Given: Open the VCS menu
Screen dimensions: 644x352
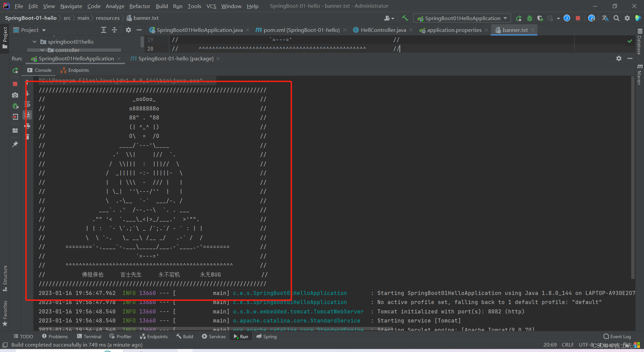Looking at the screenshot, I should (211, 6).
